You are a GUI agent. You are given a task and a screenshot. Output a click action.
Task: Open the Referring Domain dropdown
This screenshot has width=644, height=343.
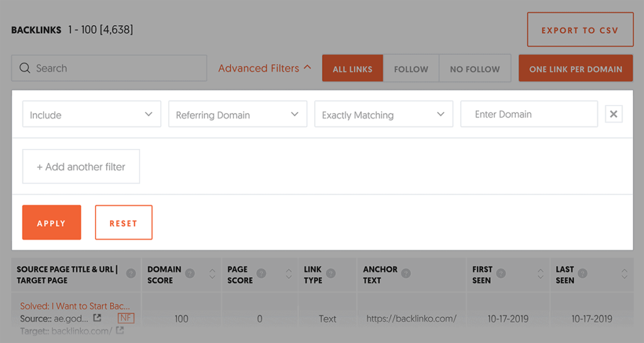(237, 115)
